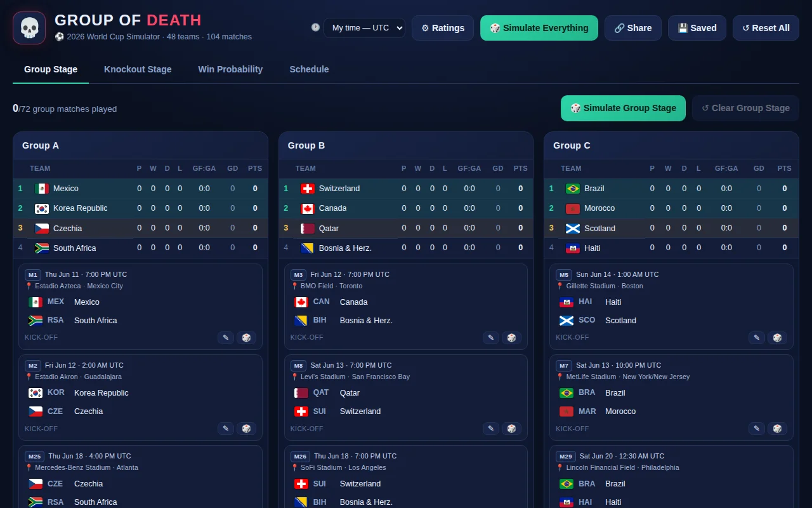The width and height of the screenshot is (812, 508).
Task: Click 'Fri Jun 12 · 2:00 AM UTC' date
Action: pos(84,366)
